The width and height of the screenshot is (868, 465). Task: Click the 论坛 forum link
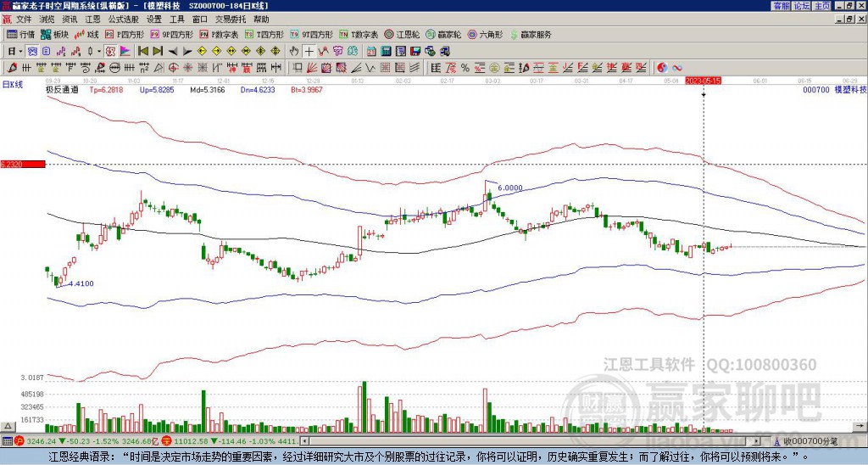coord(801,6)
